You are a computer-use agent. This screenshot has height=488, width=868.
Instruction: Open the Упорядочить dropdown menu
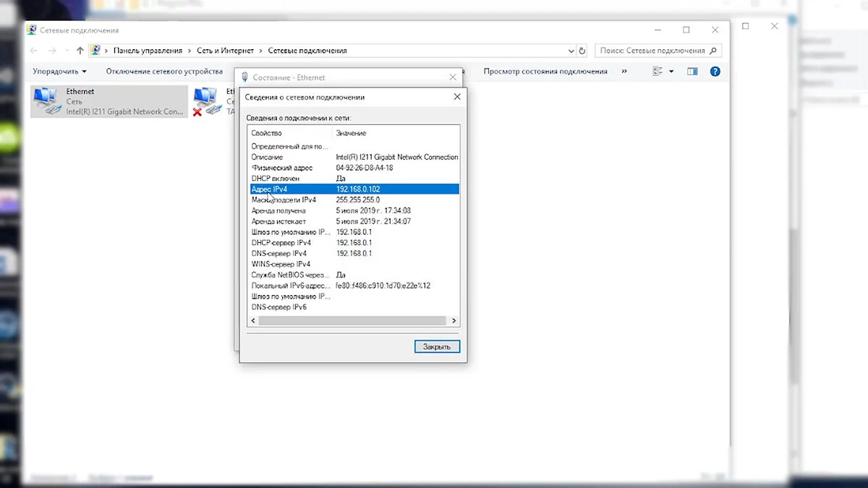click(59, 72)
